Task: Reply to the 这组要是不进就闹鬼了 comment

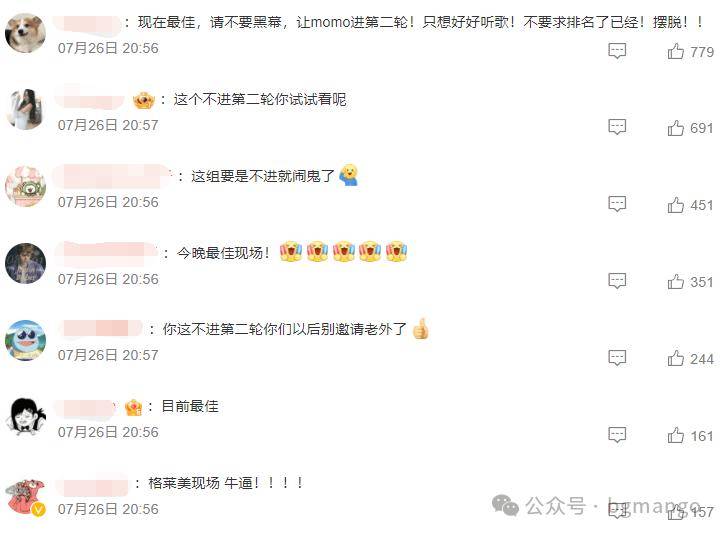Action: pyautogui.click(x=617, y=204)
